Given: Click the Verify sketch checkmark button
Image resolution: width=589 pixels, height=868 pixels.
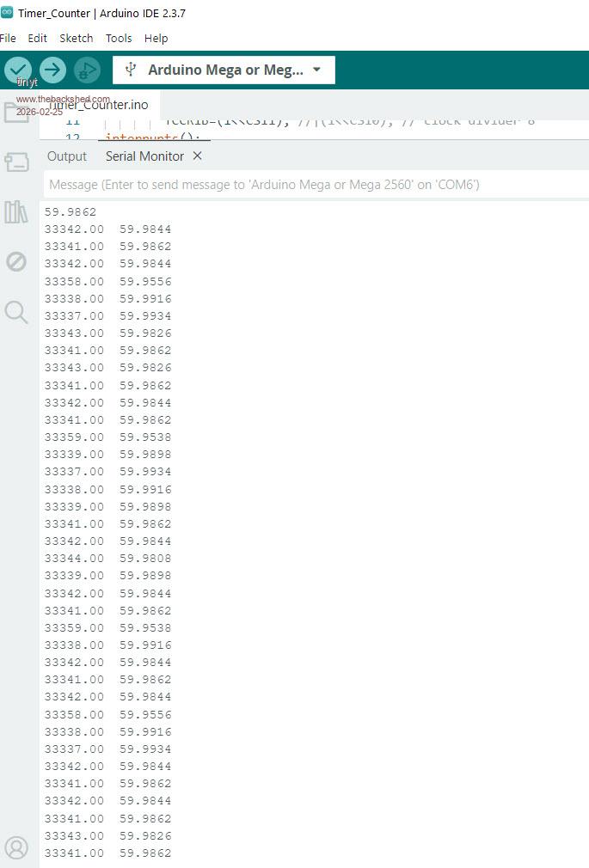Looking at the screenshot, I should click(x=18, y=70).
